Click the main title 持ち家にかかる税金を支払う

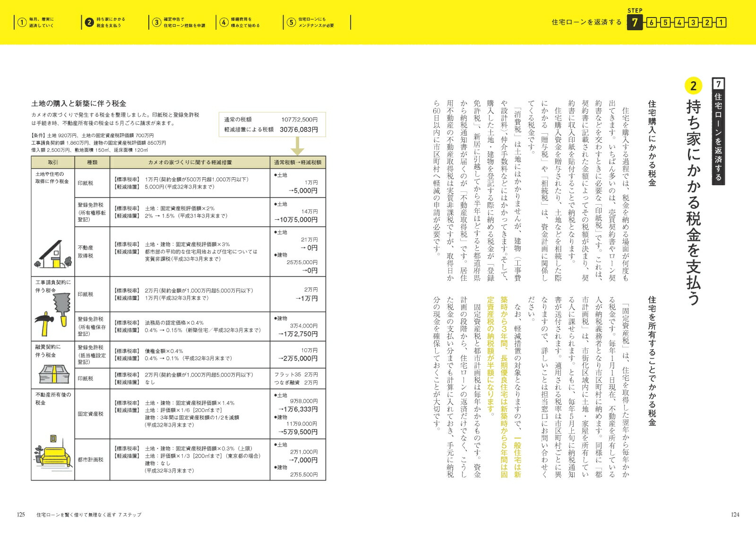(693, 202)
